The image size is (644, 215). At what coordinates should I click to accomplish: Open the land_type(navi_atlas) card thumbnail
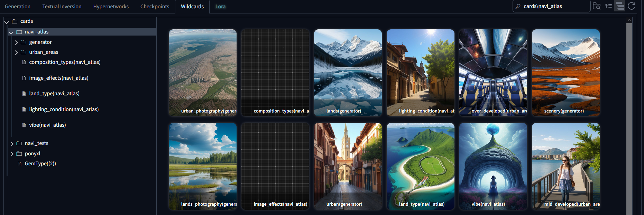tap(421, 166)
